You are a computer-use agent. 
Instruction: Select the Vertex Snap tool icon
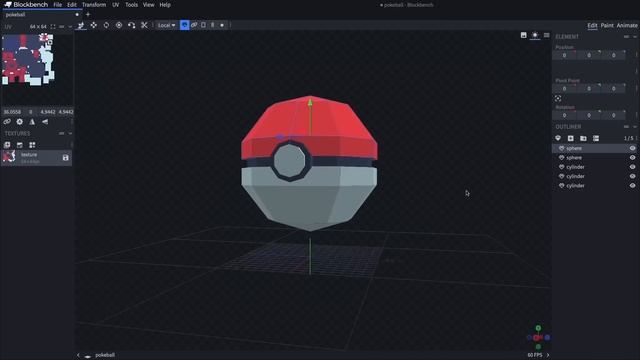pyautogui.click(x=131, y=25)
